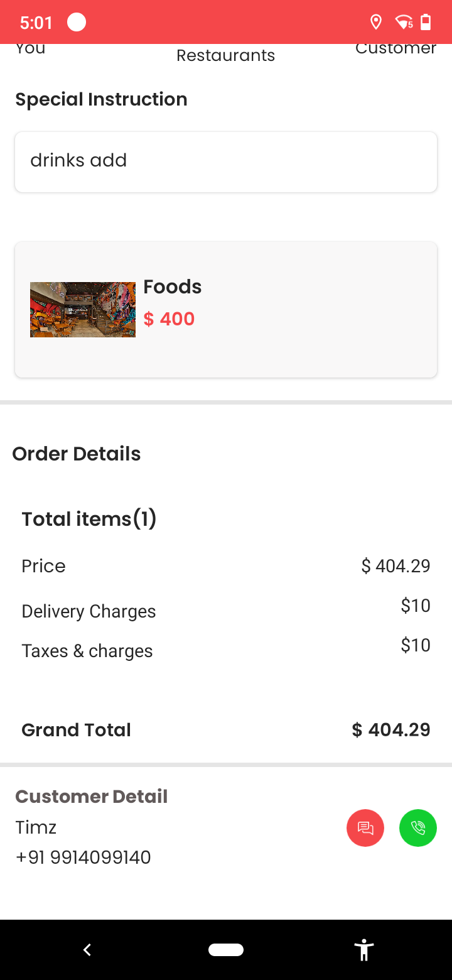This screenshot has width=452, height=980.
Task: Tap the battery status icon
Action: (426, 23)
